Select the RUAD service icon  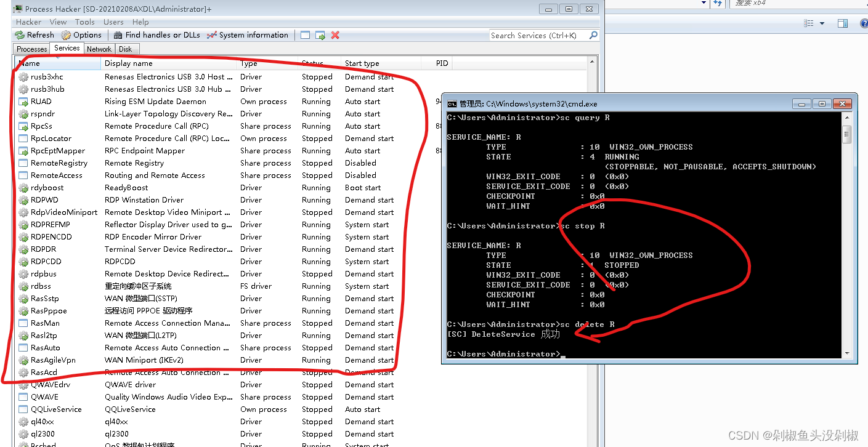coord(23,102)
